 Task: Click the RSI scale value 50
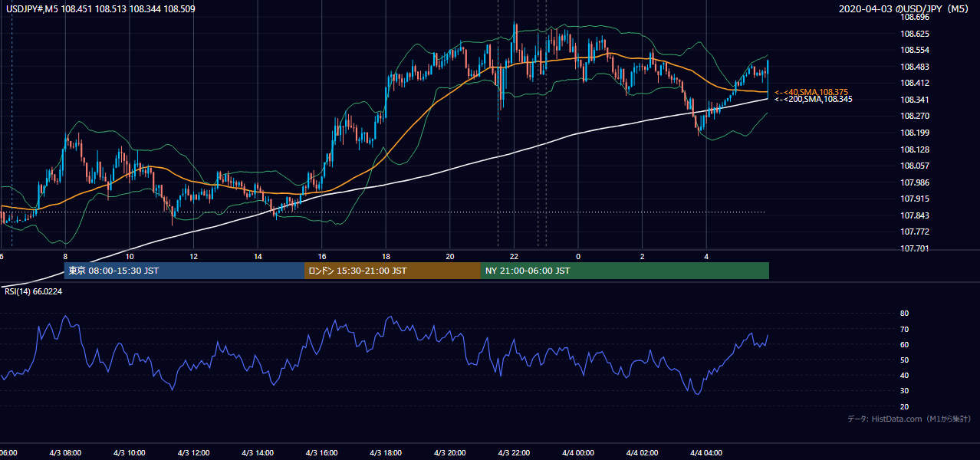[904, 360]
